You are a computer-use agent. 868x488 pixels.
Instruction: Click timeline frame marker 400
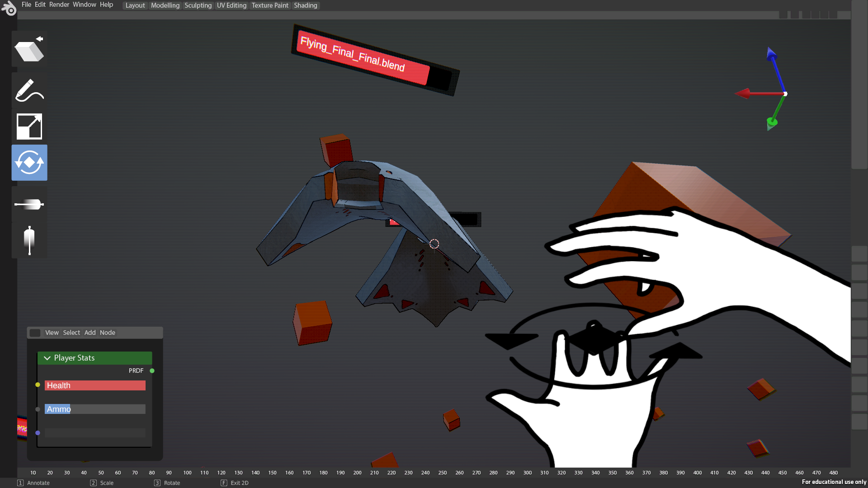(x=698, y=473)
